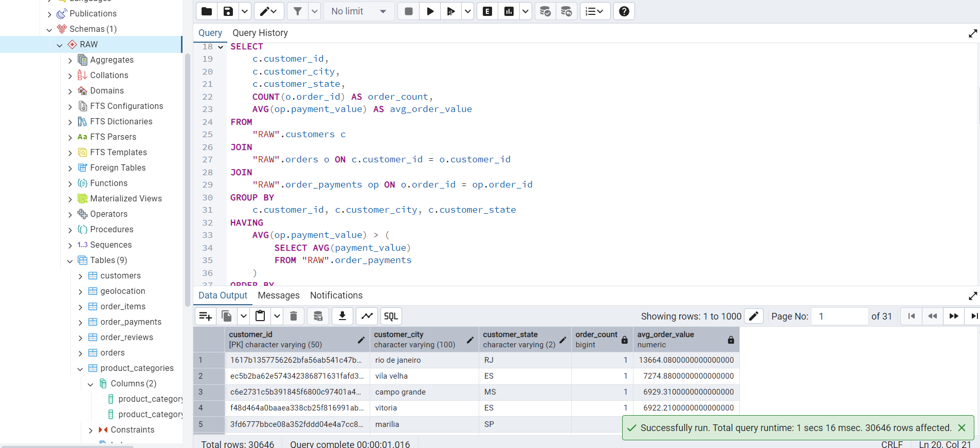980x448 pixels.
Task: Dismiss the Successfully run notification
Action: click(961, 428)
